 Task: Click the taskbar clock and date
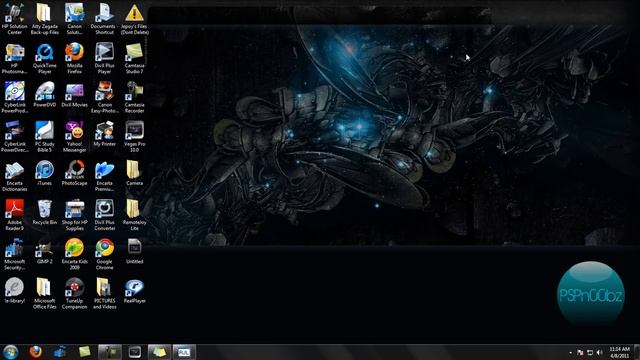(619, 352)
